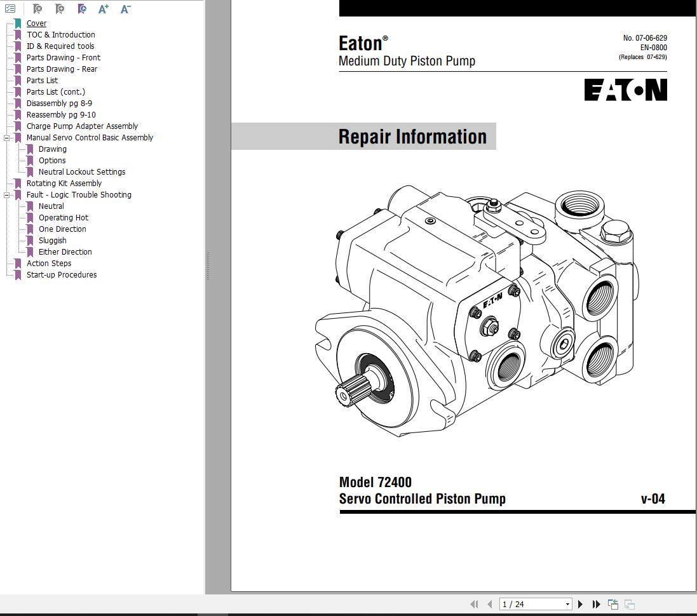Go to last page using skip-forward icon
Screen dimensions: 697x616
point(595,604)
